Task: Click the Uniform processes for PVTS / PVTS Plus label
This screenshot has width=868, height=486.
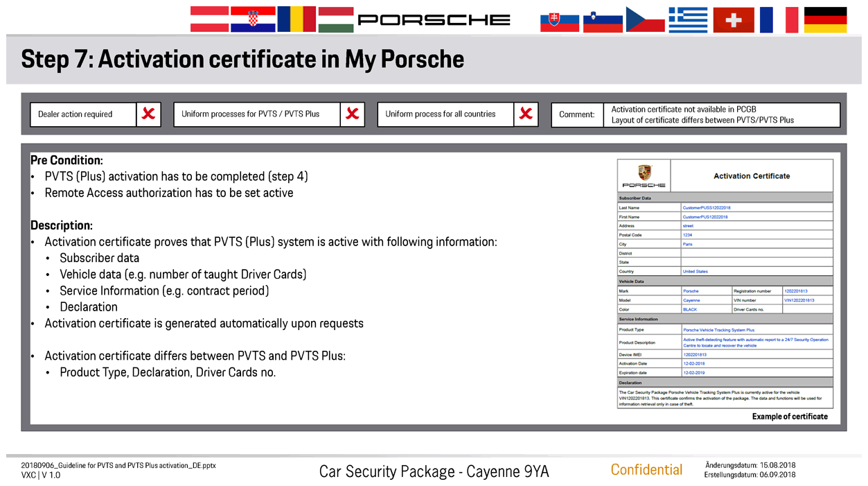Action: [x=251, y=114]
